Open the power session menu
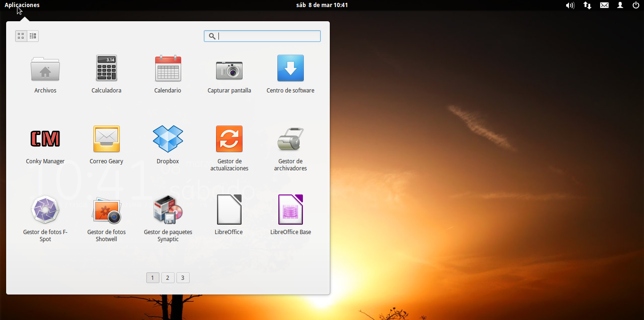 click(x=635, y=5)
